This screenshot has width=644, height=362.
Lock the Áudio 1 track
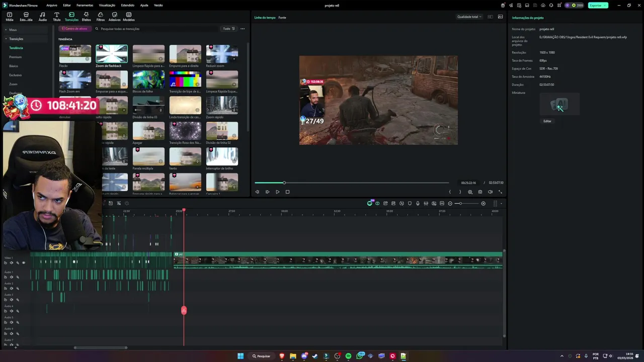6,277
